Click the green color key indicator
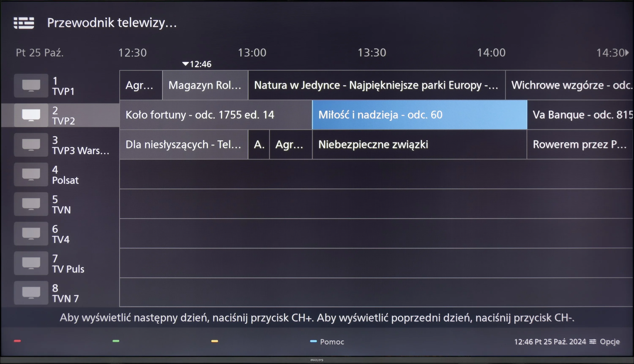 click(x=116, y=341)
